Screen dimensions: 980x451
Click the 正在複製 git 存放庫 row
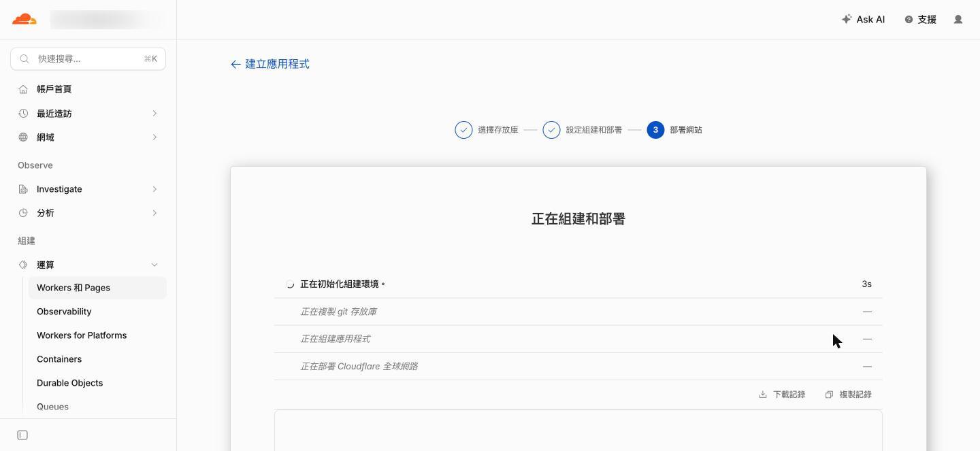click(578, 312)
